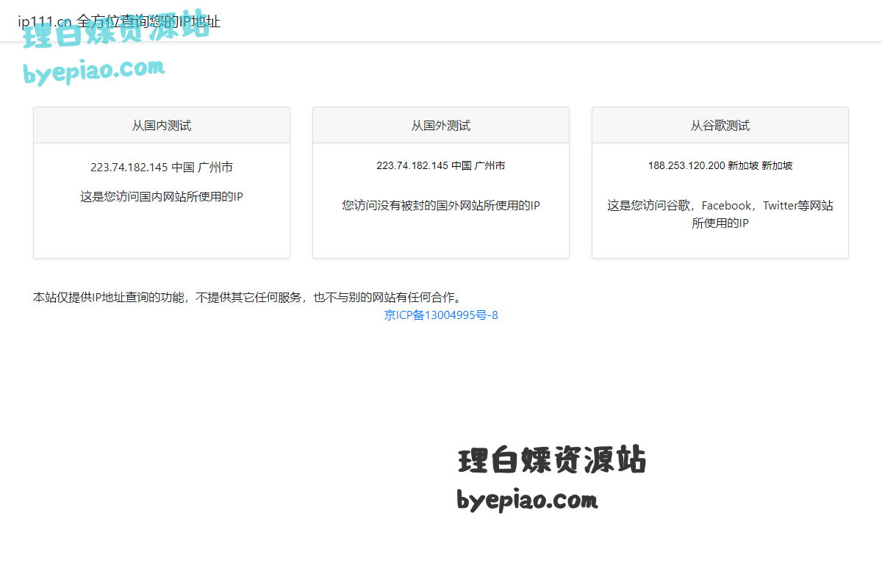Select the 188.253.120.200 新加坡 IP text
882x588 pixels.
click(720, 166)
